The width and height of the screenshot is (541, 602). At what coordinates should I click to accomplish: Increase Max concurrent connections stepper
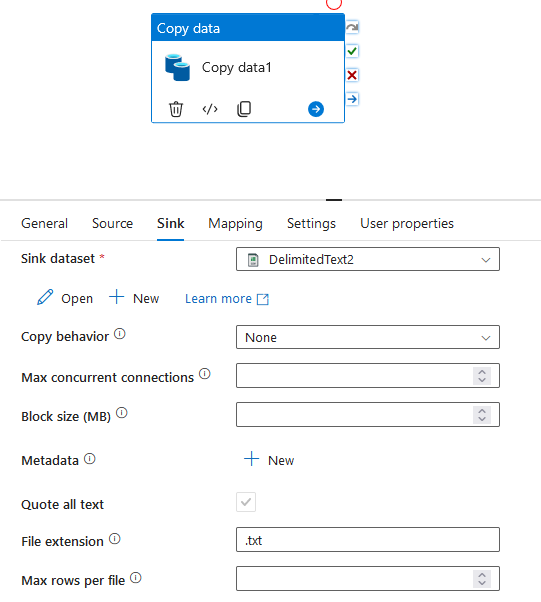482,372
